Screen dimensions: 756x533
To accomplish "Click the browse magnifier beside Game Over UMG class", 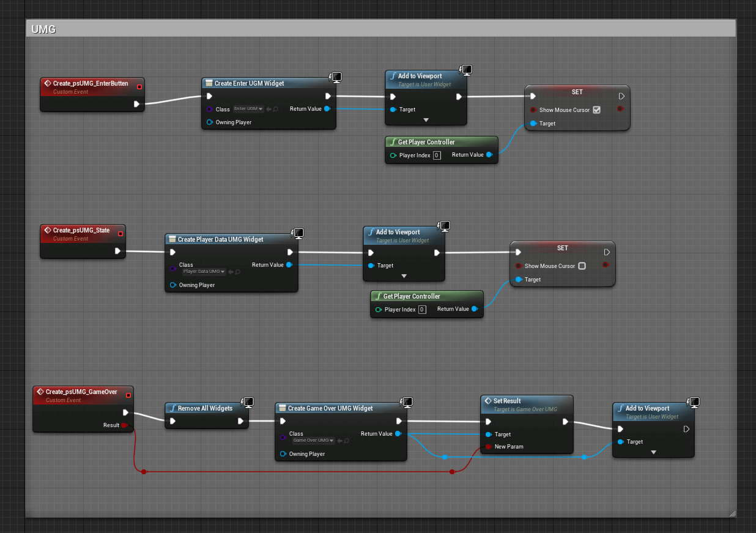I will [x=347, y=441].
